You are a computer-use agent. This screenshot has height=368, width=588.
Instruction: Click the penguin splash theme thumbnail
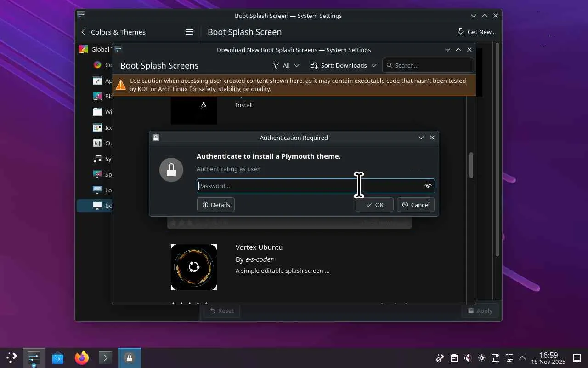tap(194, 109)
